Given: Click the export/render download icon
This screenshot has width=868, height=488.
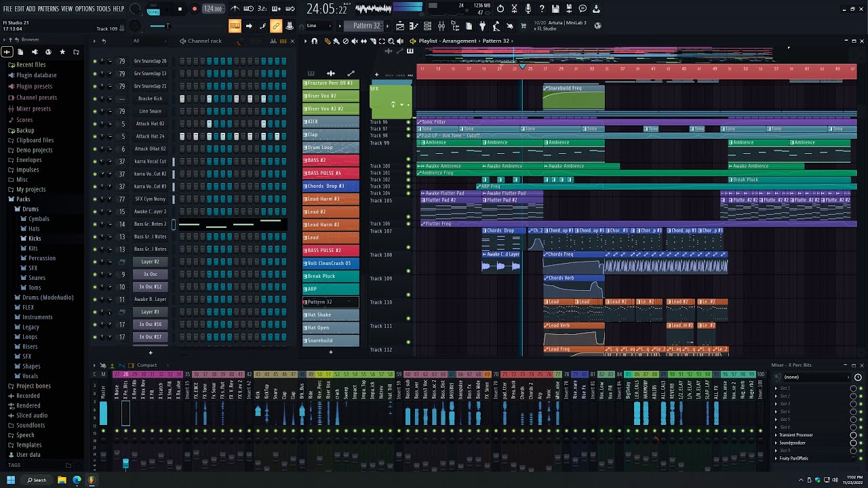Looking at the screenshot, I should pos(596,9).
